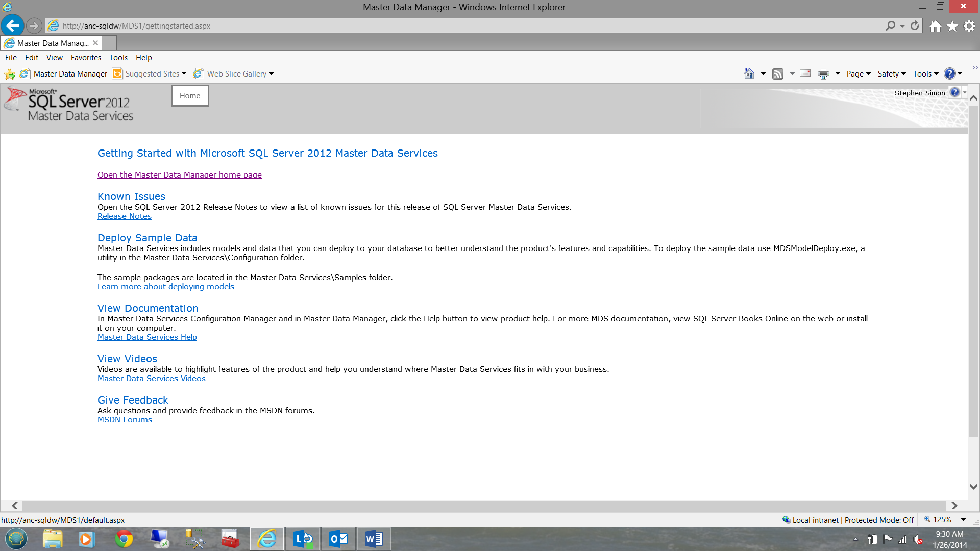Click the Release Notes link
The width and height of the screenshot is (980, 551).
124,216
